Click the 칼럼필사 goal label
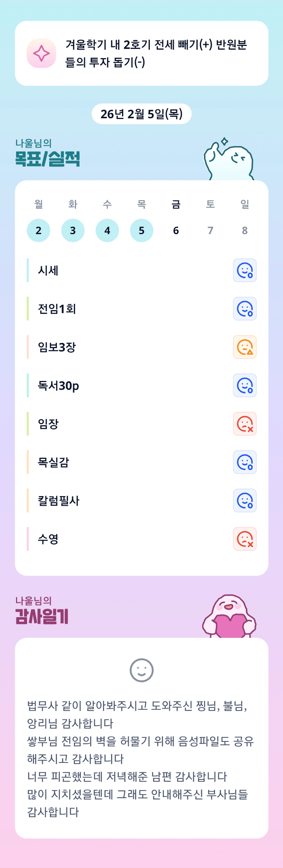The width and height of the screenshot is (283, 868). point(59,501)
